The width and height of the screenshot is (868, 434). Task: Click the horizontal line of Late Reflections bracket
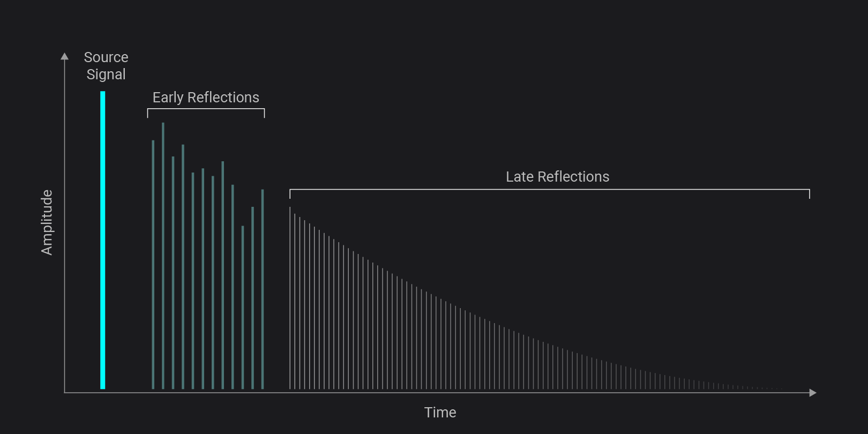coord(549,190)
